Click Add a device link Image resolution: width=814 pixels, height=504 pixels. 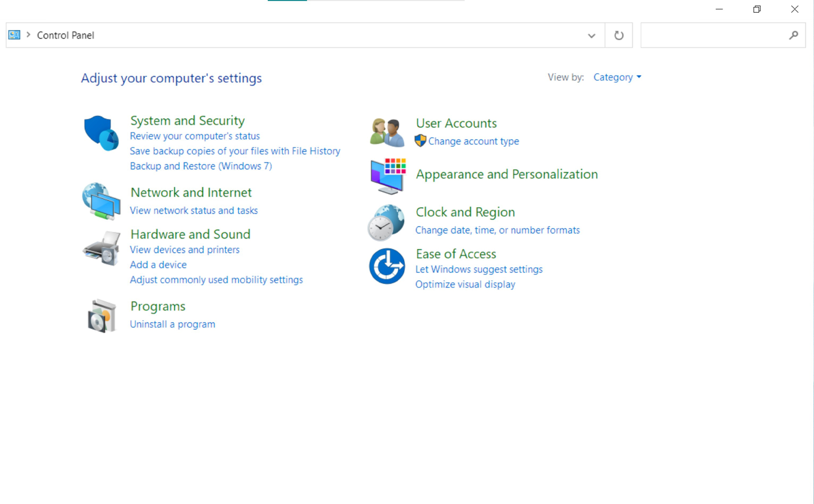[158, 265]
